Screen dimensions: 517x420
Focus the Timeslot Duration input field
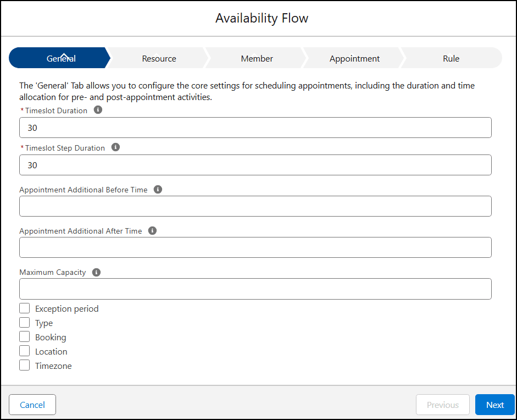pyautogui.click(x=255, y=128)
